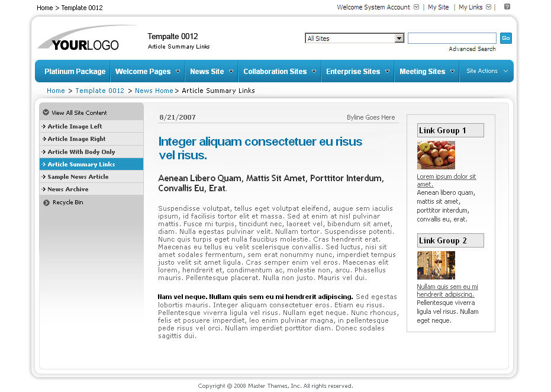Click the arrow icon beside Article Image Right
This screenshot has height=392, width=551.
[44, 139]
